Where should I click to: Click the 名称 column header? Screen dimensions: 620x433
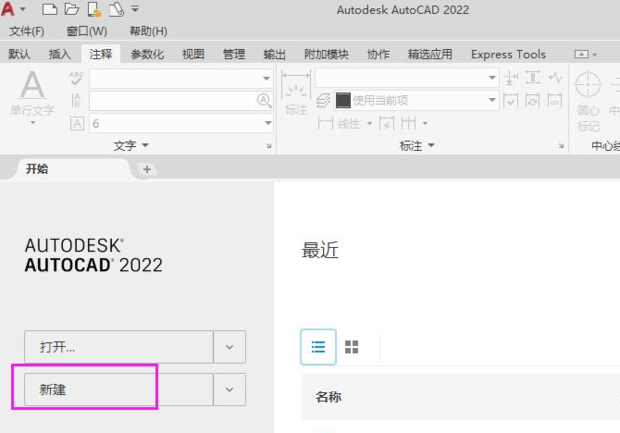point(328,397)
